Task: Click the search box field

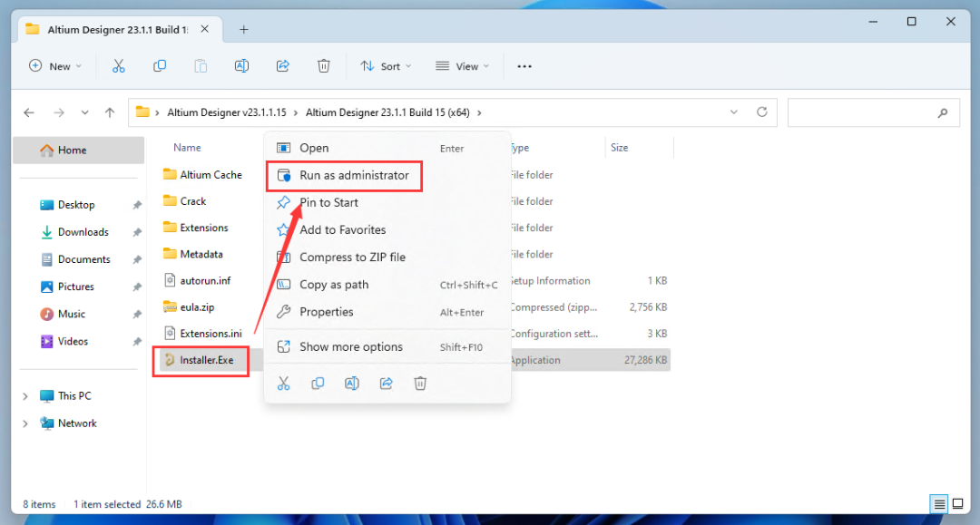Action: 862,113
